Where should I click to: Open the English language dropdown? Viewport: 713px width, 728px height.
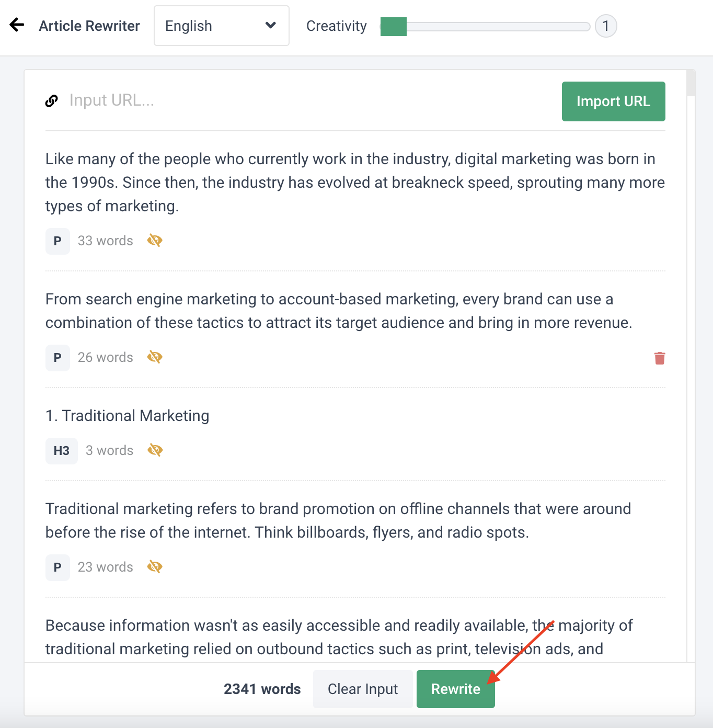click(x=221, y=26)
